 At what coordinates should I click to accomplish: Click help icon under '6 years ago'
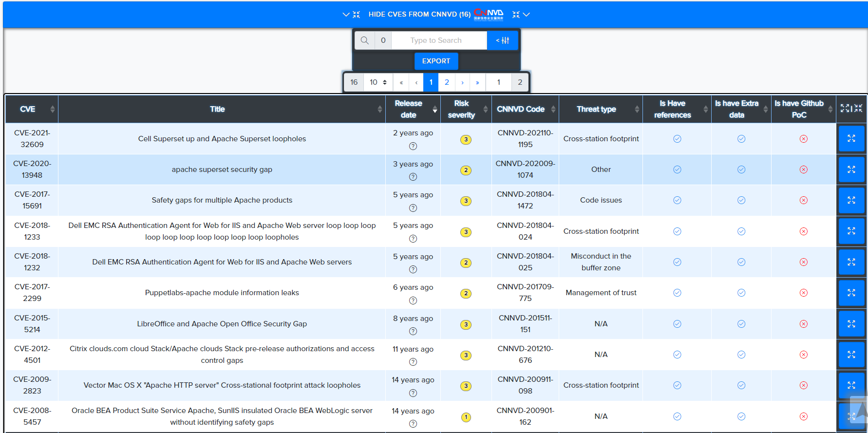(413, 301)
